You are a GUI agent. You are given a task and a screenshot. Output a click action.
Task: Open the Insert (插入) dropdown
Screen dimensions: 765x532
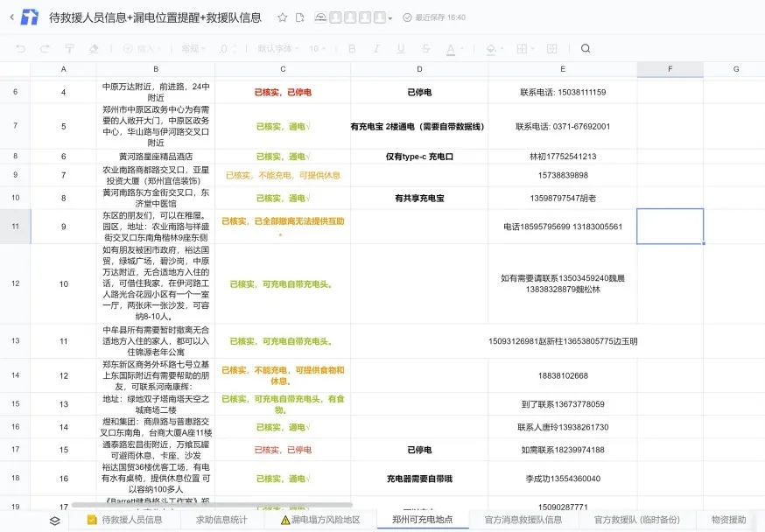point(142,48)
